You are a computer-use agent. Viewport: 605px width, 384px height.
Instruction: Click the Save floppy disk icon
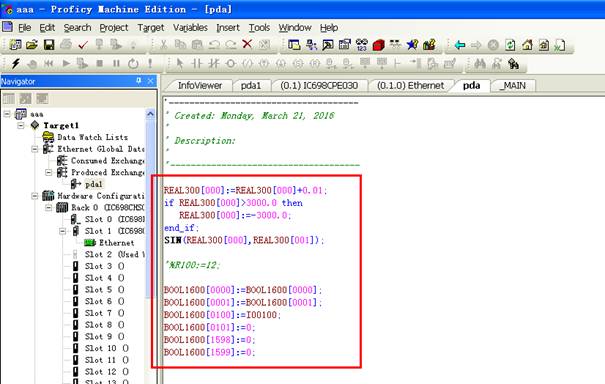[x=49, y=45]
